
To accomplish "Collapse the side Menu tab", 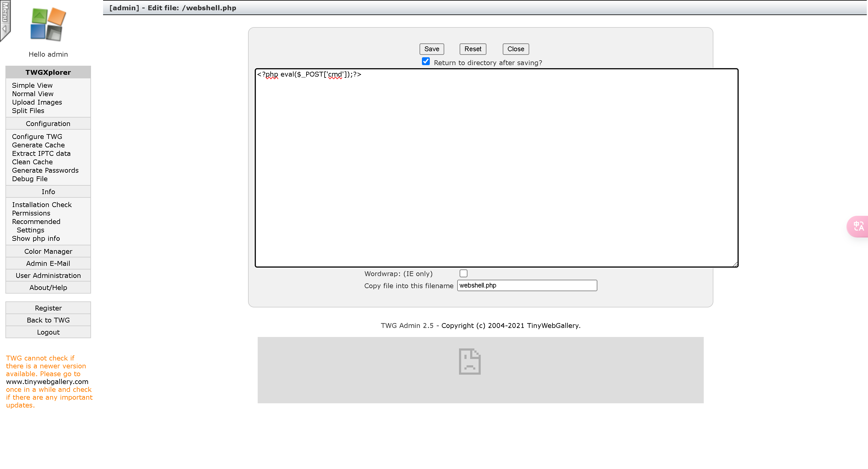I will 5,20.
